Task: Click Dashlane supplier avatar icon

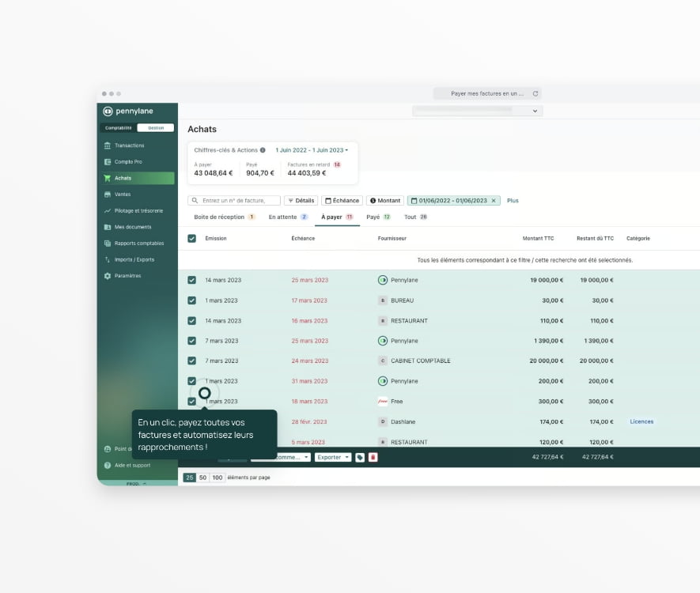Action: pos(383,421)
